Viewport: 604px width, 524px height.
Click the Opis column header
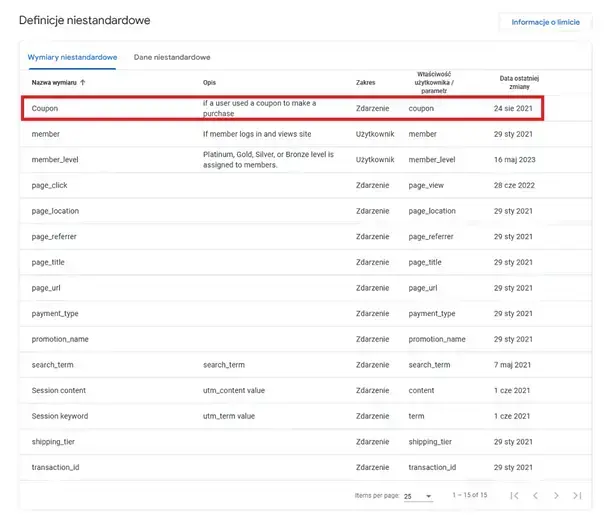click(x=209, y=82)
